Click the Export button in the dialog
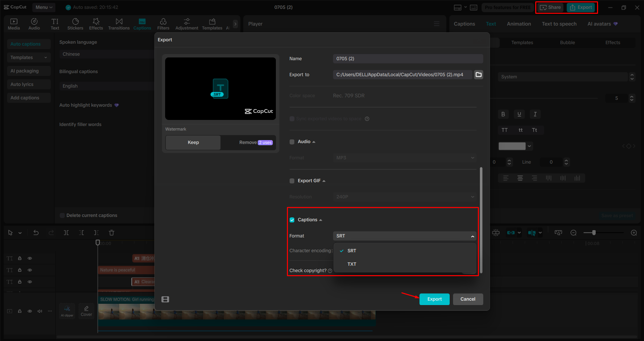The width and height of the screenshot is (644, 341). click(434, 299)
